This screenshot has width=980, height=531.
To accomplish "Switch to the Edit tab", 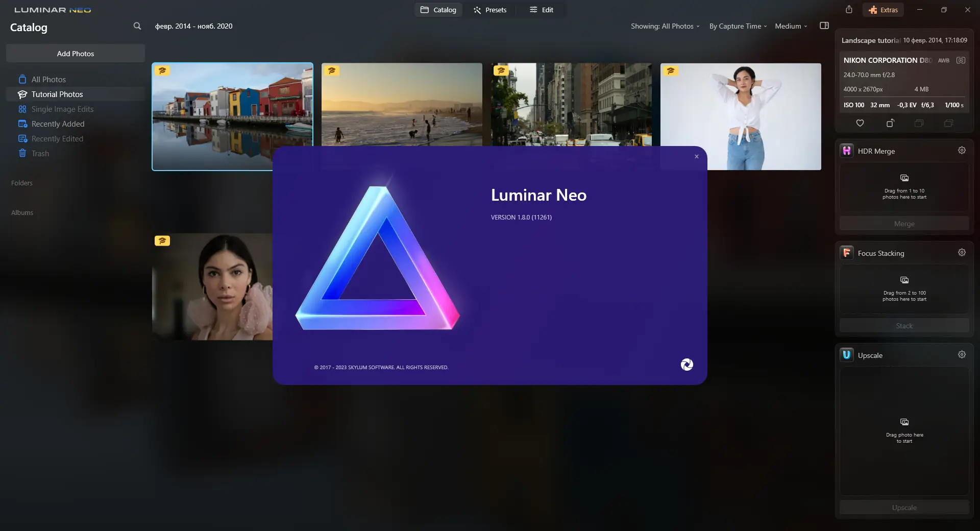I will 541,10.
